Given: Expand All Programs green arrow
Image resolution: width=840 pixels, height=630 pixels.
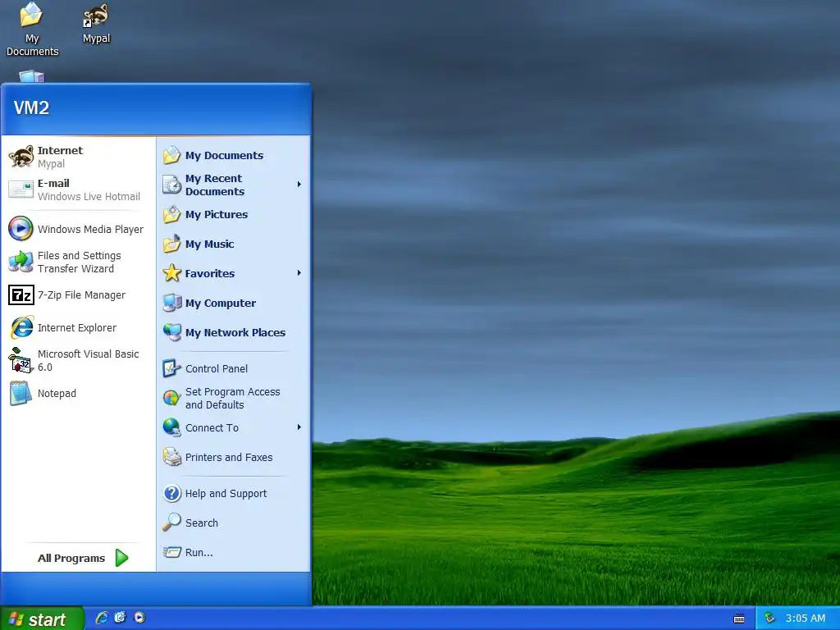Looking at the screenshot, I should point(121,558).
